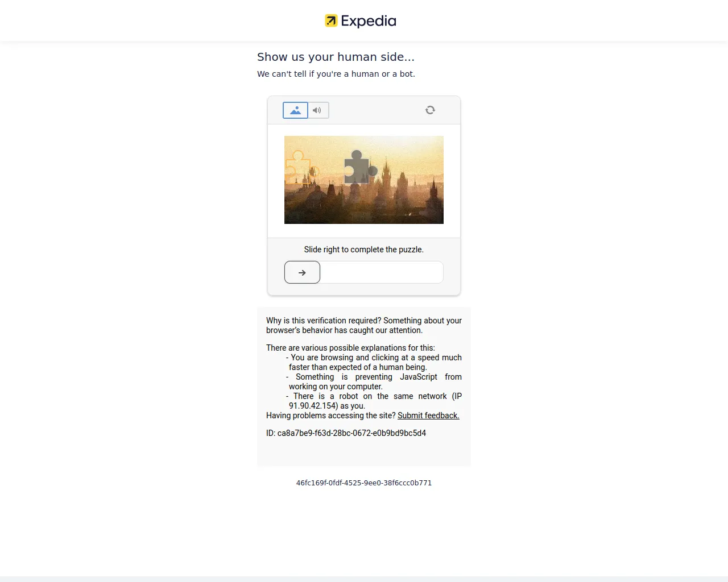Click the 'browsing and clicking at a speed' line
The image size is (728, 582).
[x=375, y=357]
